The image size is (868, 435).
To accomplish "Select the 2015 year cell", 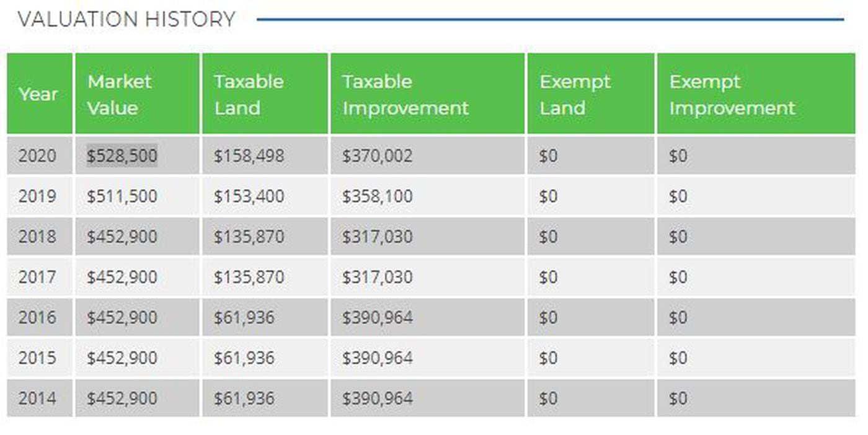I will pos(37,358).
